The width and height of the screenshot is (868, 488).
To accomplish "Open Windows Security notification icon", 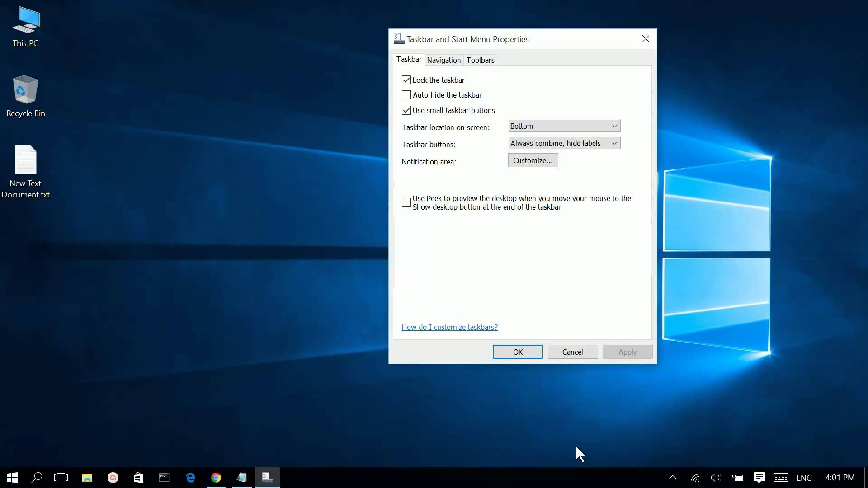I will (x=672, y=477).
